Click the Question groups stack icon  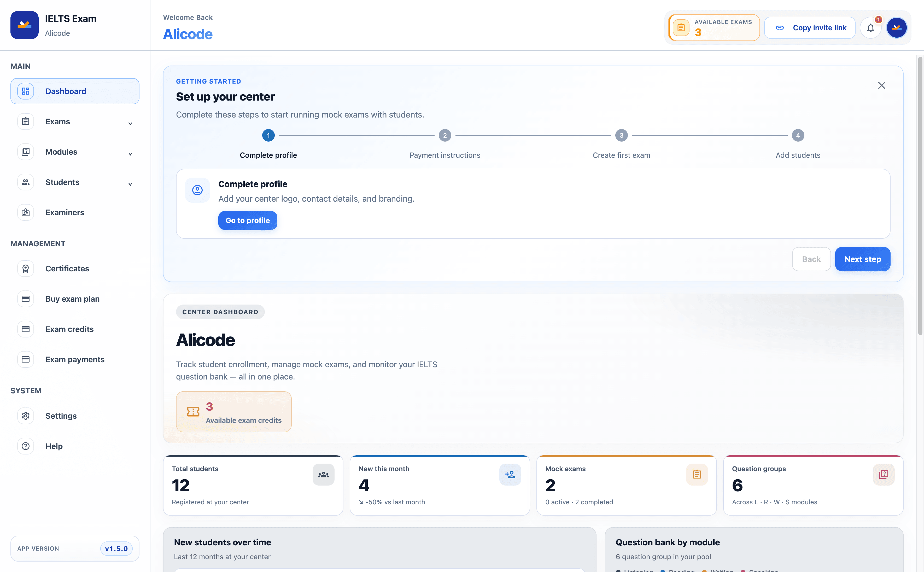(884, 474)
